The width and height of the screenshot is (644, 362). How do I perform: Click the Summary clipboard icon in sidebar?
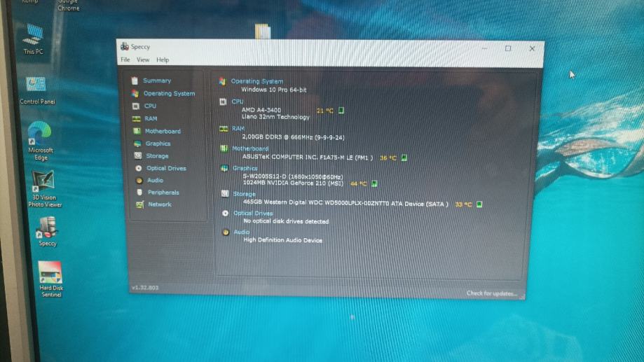click(x=135, y=81)
